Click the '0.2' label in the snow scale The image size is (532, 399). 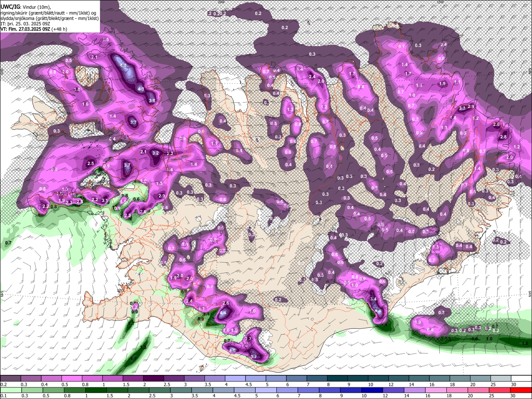4,384
